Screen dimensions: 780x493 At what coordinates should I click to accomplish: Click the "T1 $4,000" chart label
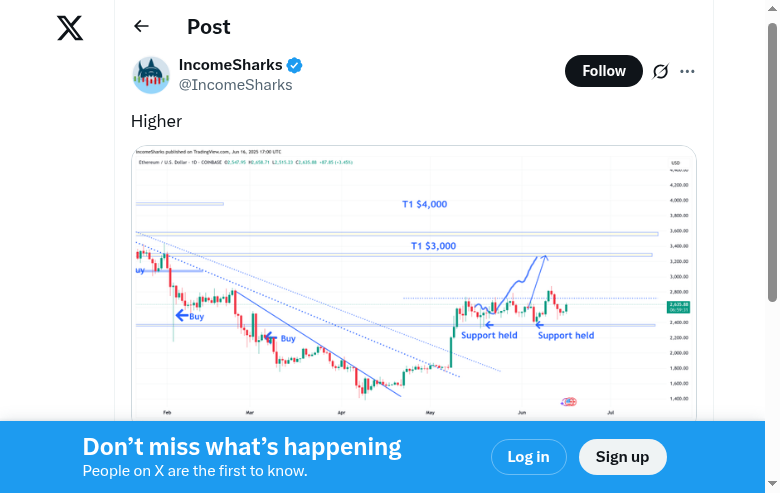click(x=424, y=204)
